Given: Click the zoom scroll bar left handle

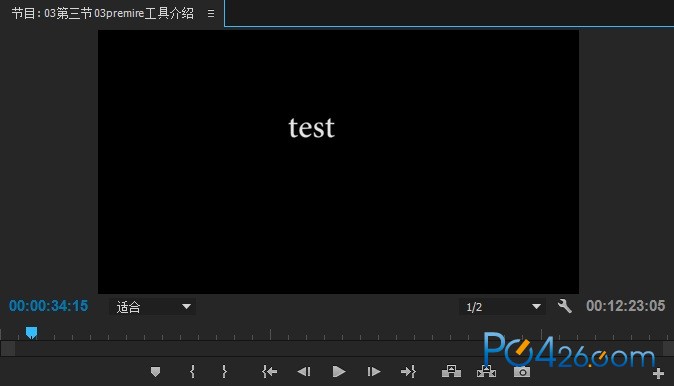Looking at the screenshot, I should pos(8,349).
